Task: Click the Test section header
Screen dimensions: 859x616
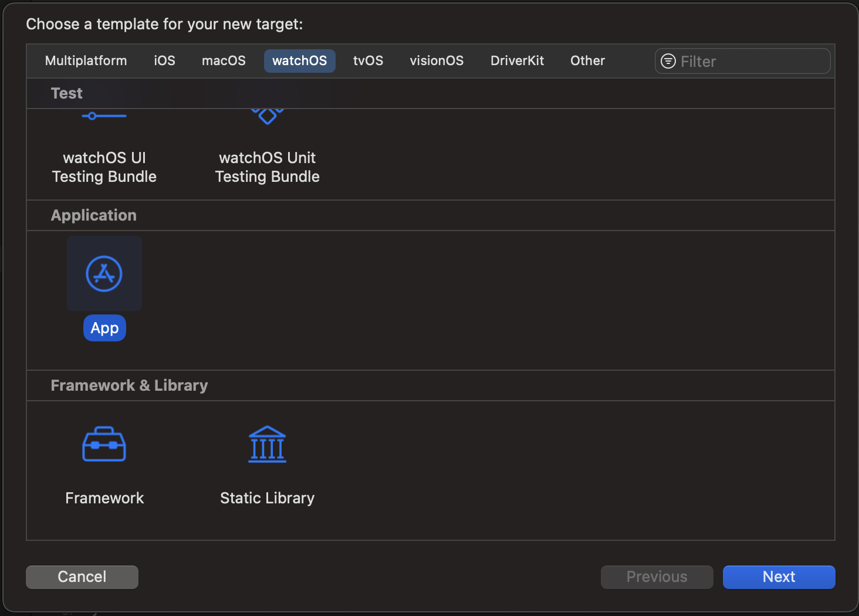Action: (67, 93)
